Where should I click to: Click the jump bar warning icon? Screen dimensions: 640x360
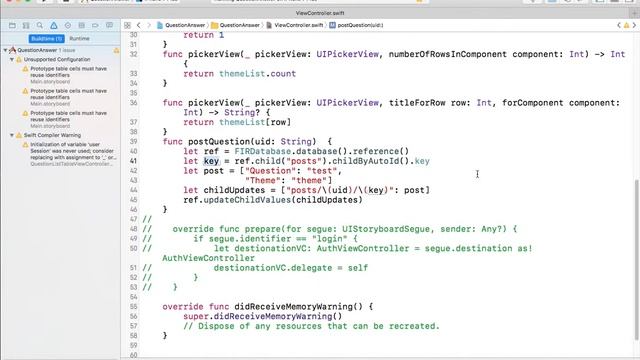click(627, 25)
